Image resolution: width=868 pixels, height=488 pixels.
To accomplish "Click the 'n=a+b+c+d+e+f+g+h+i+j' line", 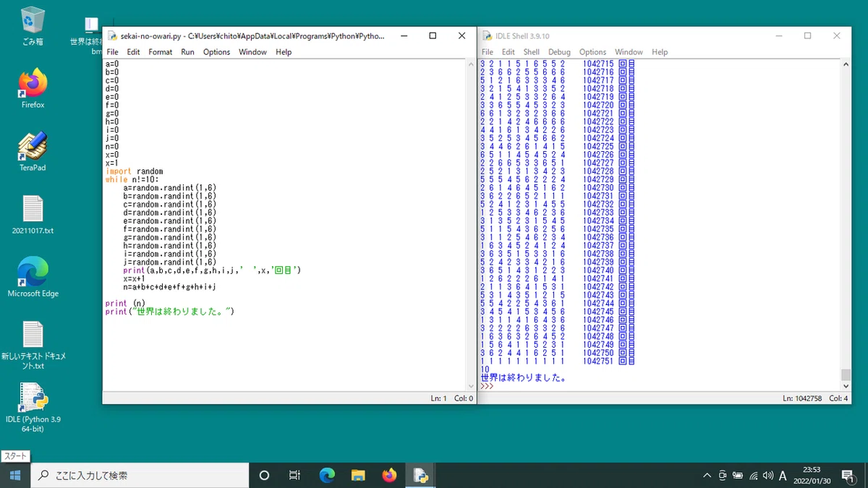I will (169, 287).
